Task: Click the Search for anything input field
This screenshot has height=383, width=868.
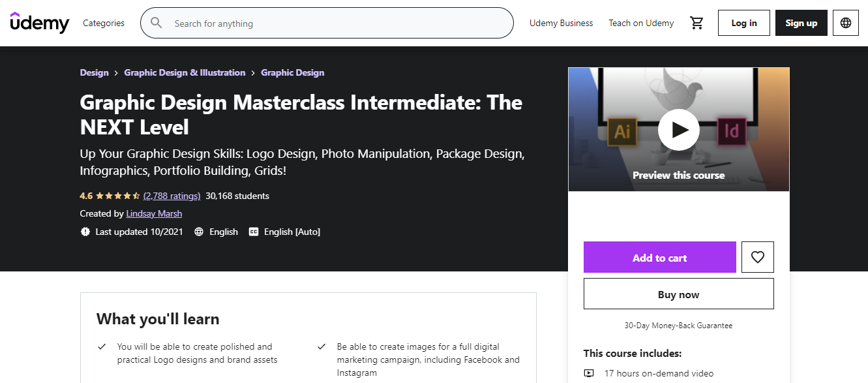Action: point(326,22)
